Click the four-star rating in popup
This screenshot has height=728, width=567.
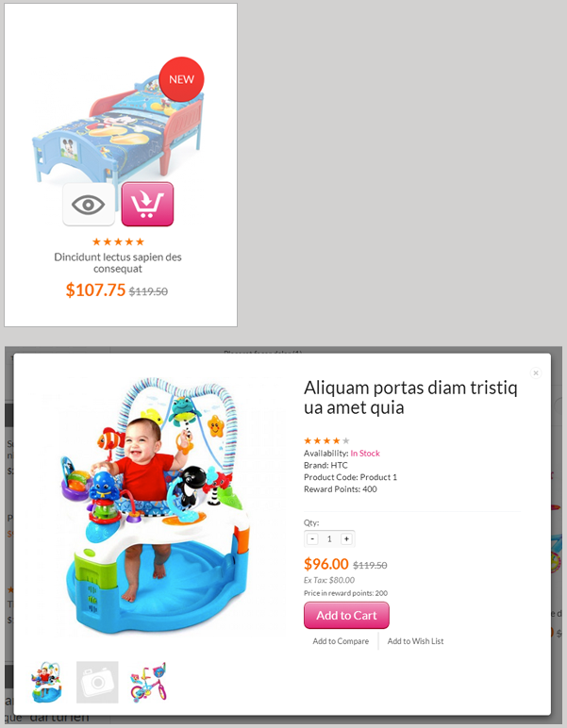[326, 440]
